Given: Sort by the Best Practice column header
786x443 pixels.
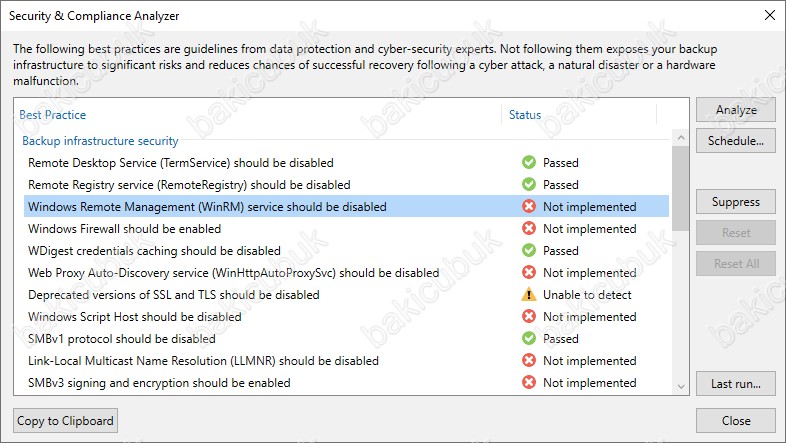Looking at the screenshot, I should (x=52, y=115).
